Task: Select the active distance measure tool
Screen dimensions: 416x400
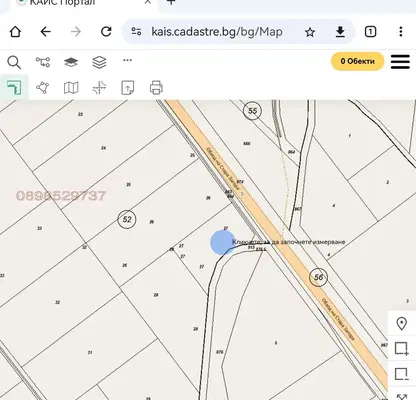Action: coord(14,88)
